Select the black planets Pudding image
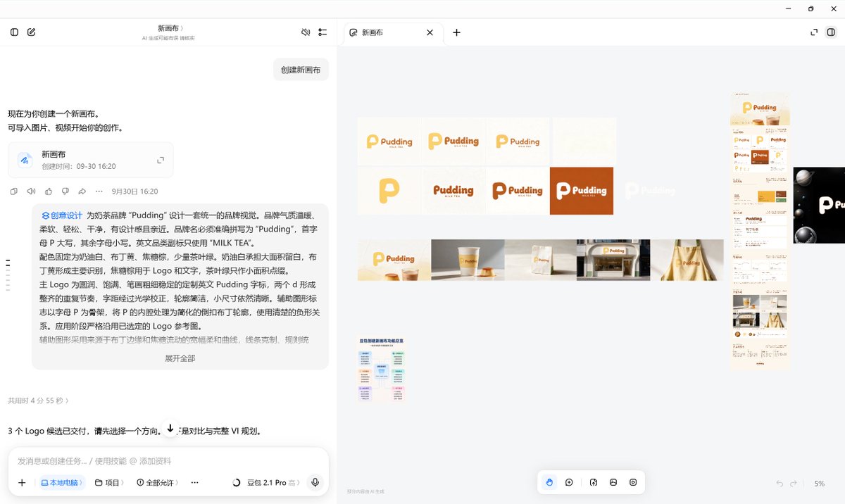This screenshot has width=845, height=504. pyautogui.click(x=820, y=205)
